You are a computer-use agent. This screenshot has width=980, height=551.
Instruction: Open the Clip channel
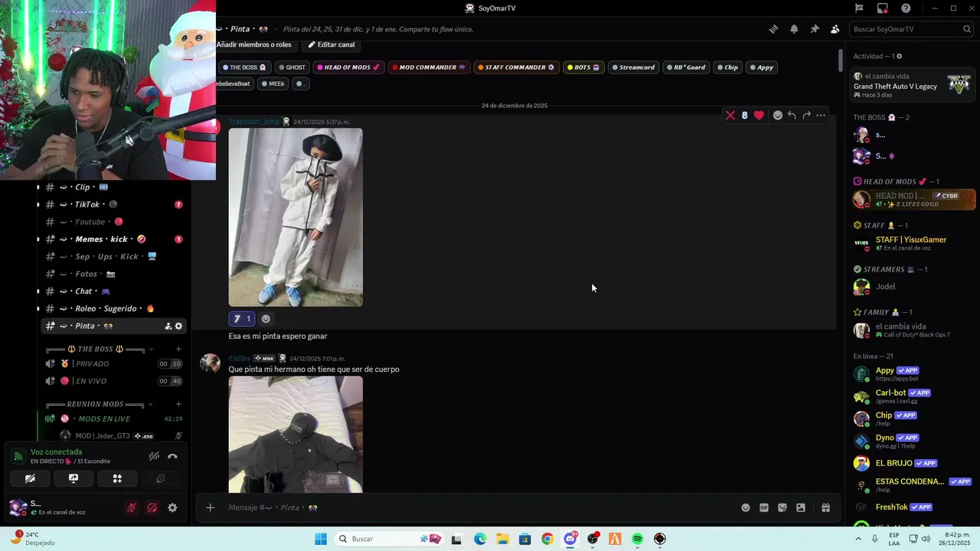[115, 187]
